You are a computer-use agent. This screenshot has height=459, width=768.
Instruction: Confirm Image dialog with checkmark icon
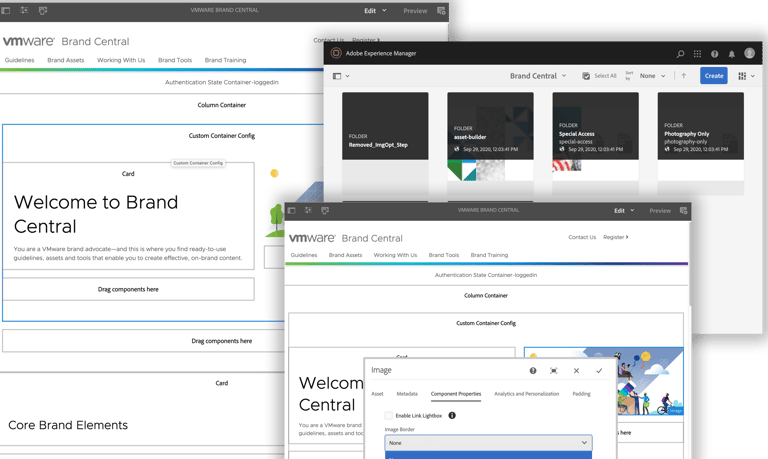pyautogui.click(x=599, y=371)
